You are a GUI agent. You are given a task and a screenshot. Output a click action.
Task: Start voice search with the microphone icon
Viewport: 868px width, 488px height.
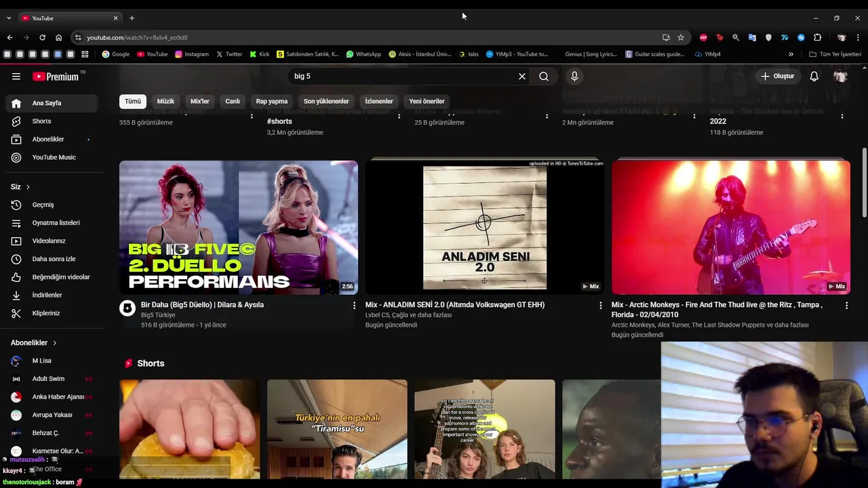pos(574,77)
